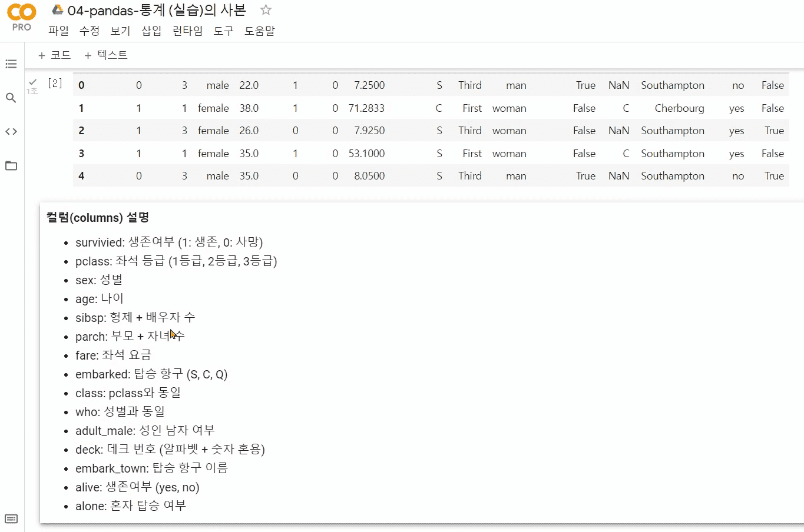Add a new text cell with + 텍스트
This screenshot has height=532, width=804.
(106, 55)
